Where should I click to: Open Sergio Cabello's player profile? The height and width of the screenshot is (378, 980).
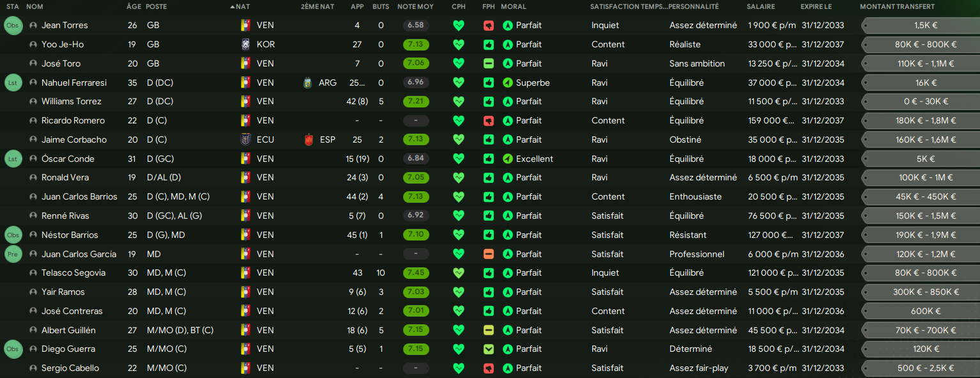pos(70,368)
